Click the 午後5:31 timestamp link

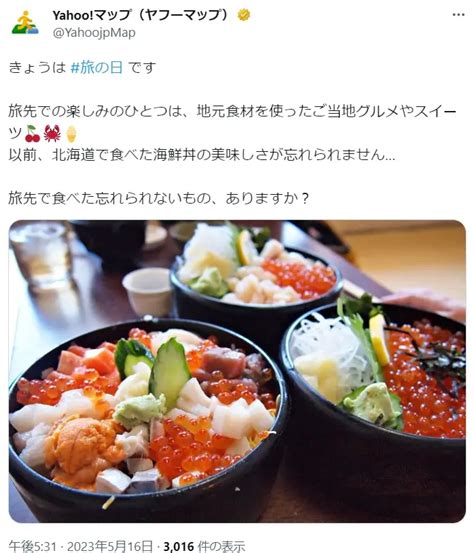(x=32, y=546)
